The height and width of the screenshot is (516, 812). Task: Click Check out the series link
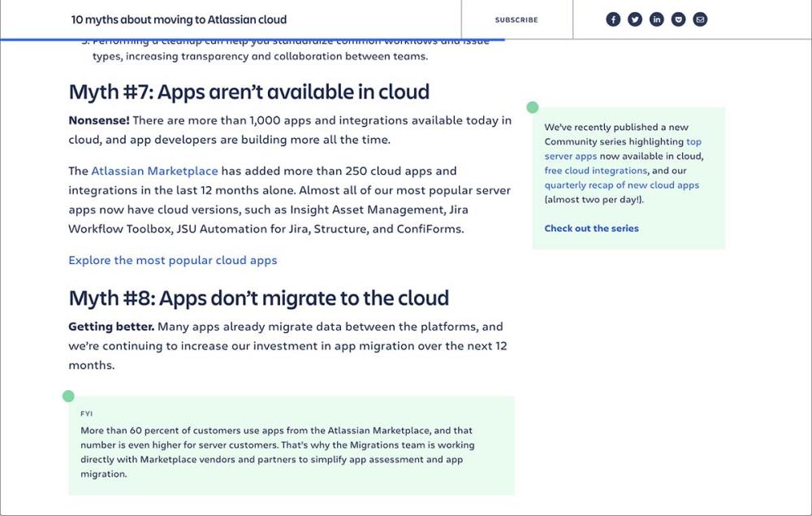(591, 228)
